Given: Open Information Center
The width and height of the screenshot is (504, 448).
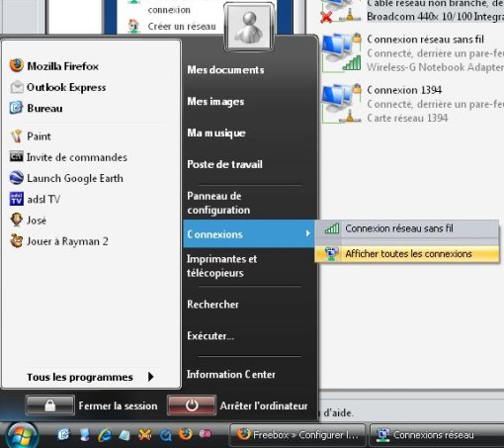Looking at the screenshot, I should pyautogui.click(x=231, y=374).
